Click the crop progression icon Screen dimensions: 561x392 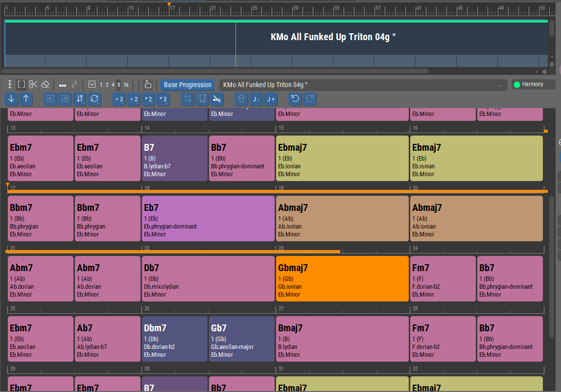pyautogui.click(x=187, y=99)
